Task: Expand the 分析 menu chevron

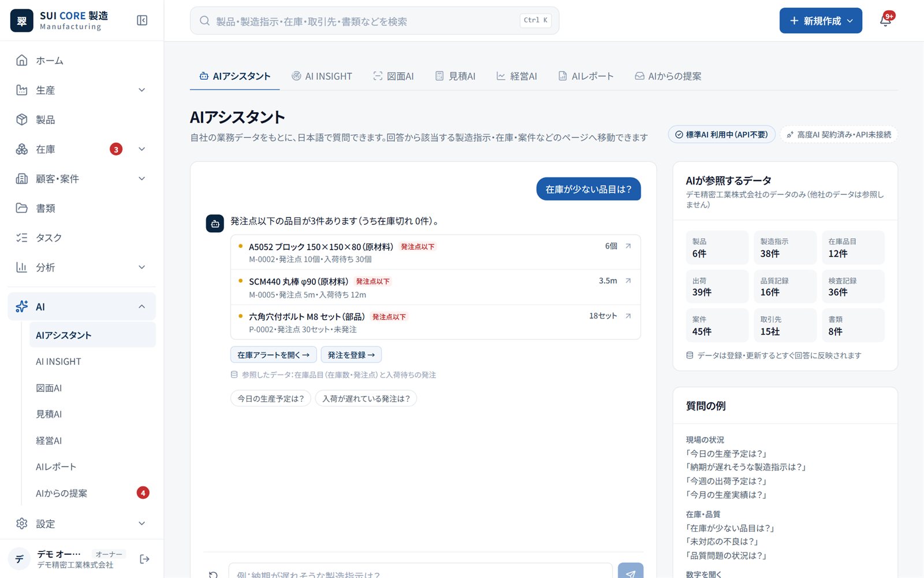Action: pos(142,267)
